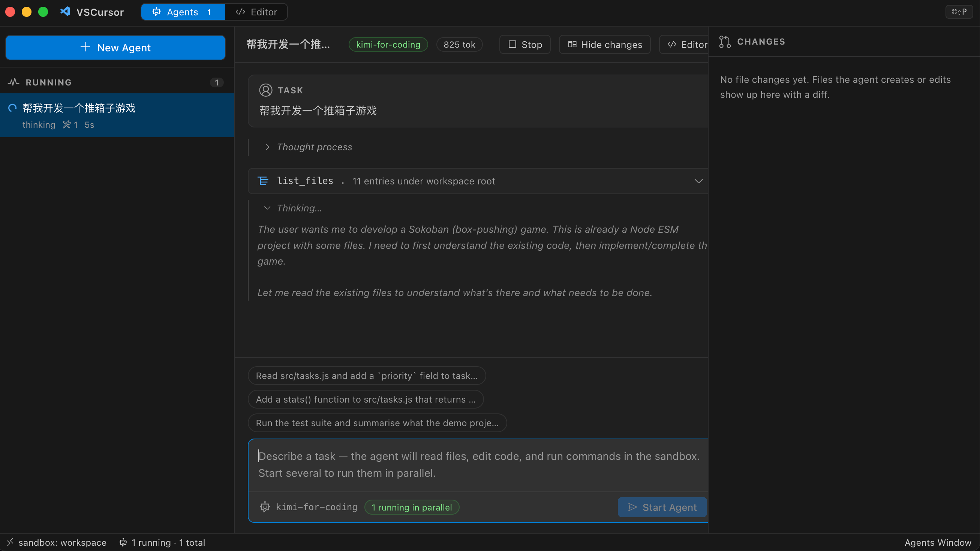Stop the running agent

(525, 45)
